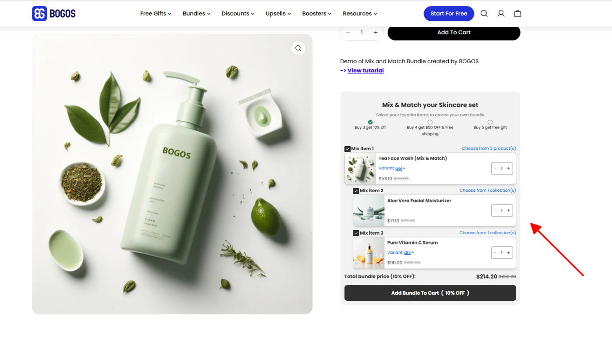Click Choose from 1 collection(s) for Mix item 3
This screenshot has width=612, height=364.
point(488,233)
